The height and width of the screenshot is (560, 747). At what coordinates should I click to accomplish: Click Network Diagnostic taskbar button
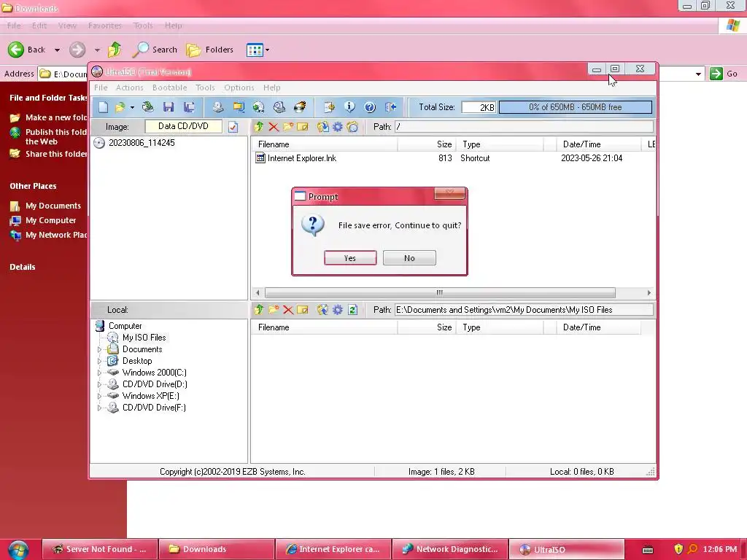[x=450, y=549]
